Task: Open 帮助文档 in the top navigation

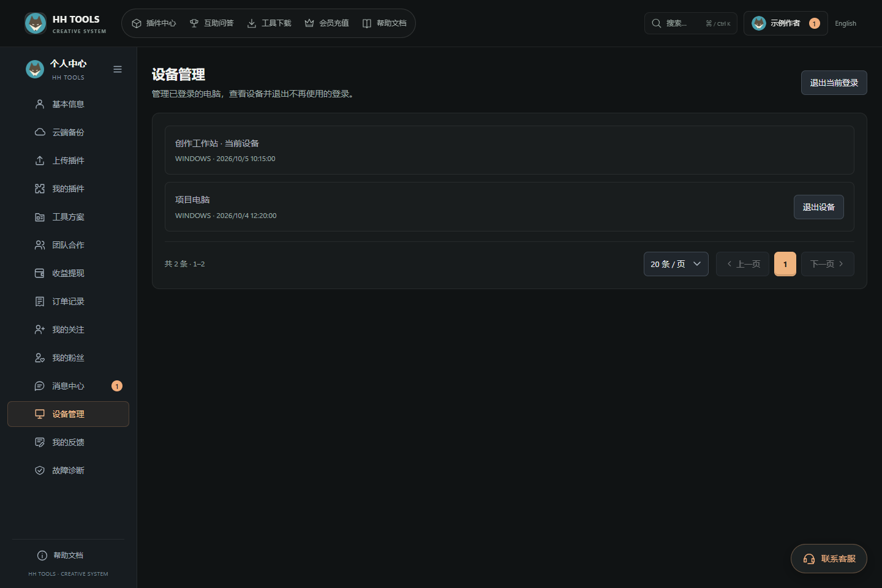Action: click(384, 23)
